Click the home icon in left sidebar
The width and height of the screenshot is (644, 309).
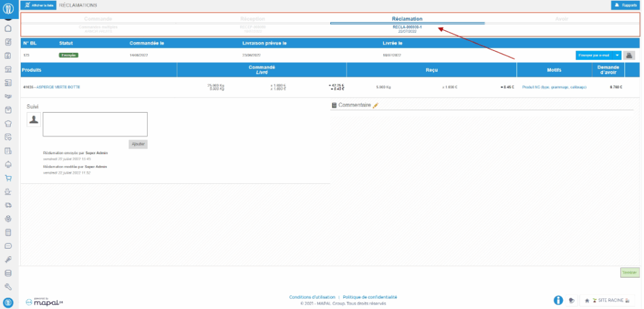point(8,28)
